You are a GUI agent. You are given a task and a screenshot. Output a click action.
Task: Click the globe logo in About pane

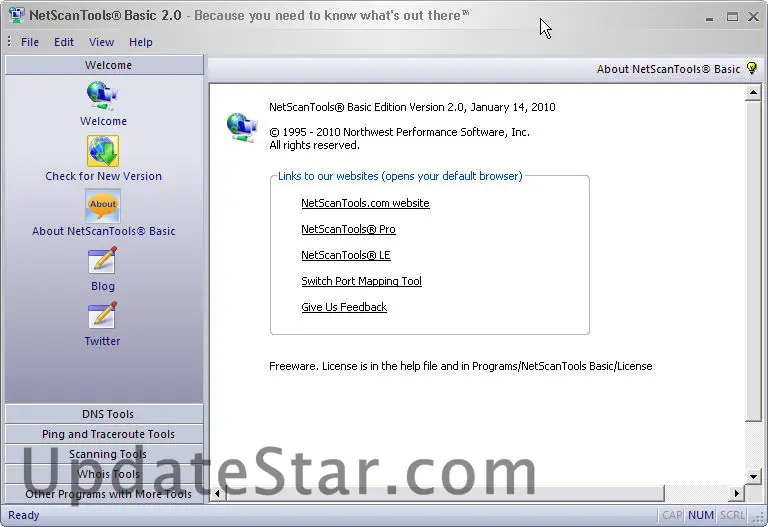click(242, 127)
